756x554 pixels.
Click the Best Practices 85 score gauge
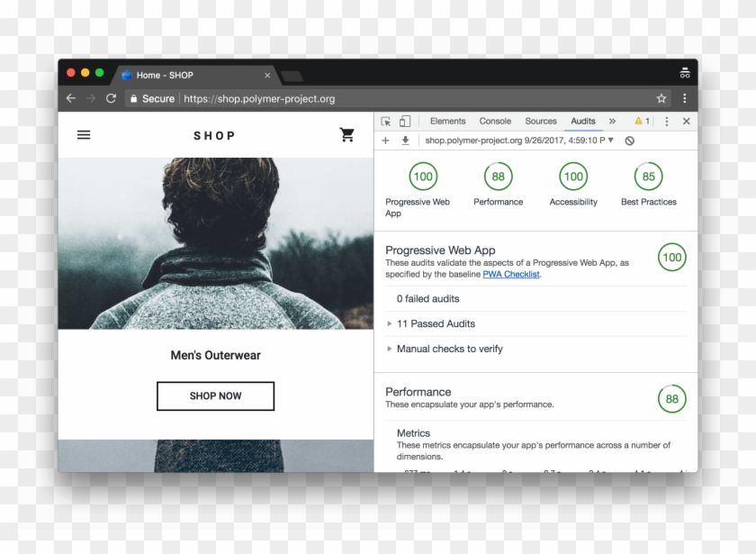click(649, 177)
